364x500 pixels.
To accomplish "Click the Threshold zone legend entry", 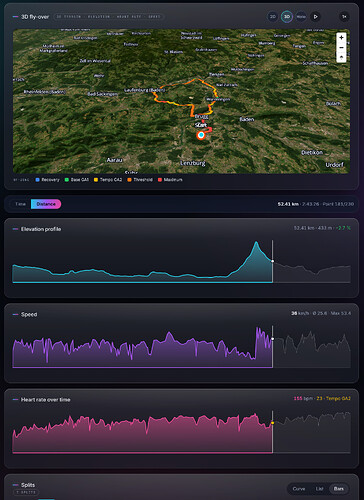I will 140,180.
